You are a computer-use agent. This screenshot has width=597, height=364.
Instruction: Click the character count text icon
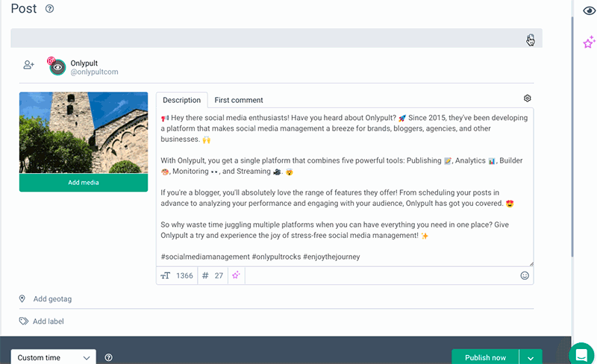166,275
